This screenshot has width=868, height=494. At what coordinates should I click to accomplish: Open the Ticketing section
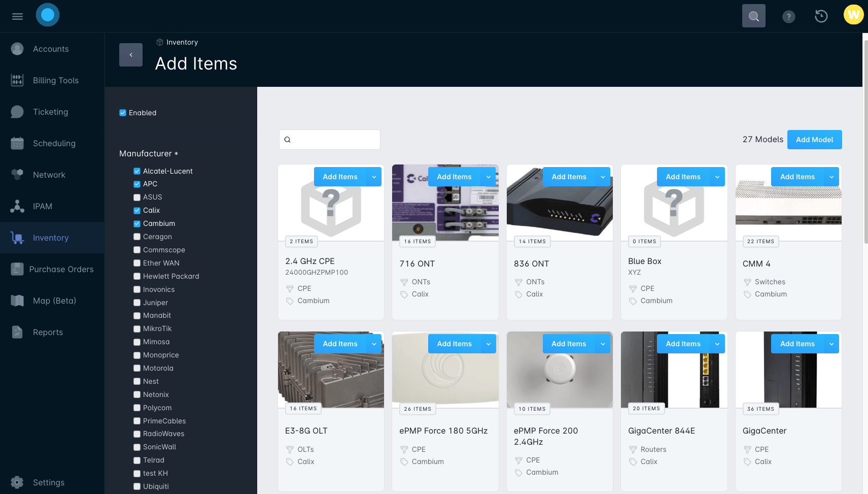pos(50,112)
